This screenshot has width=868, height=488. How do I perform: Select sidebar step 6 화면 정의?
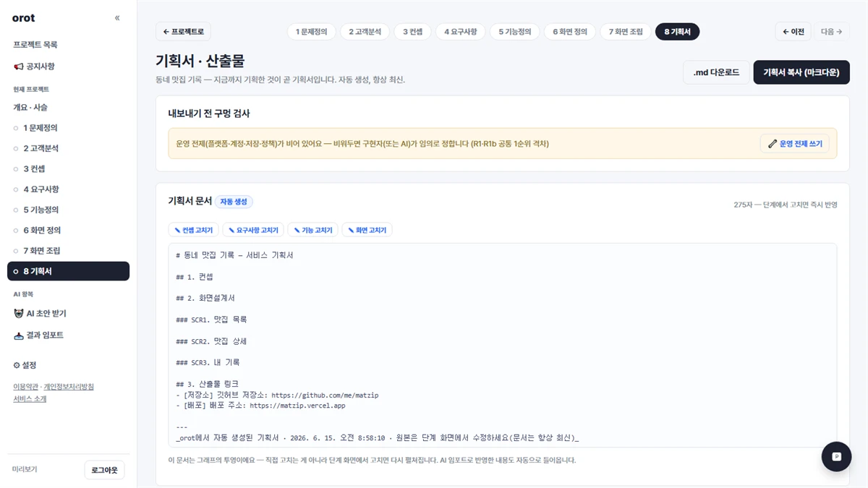coord(68,230)
